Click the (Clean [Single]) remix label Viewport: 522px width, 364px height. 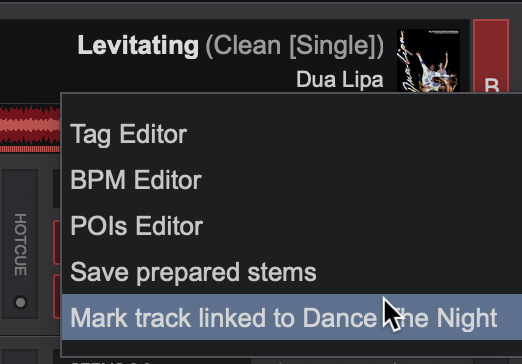295,46
